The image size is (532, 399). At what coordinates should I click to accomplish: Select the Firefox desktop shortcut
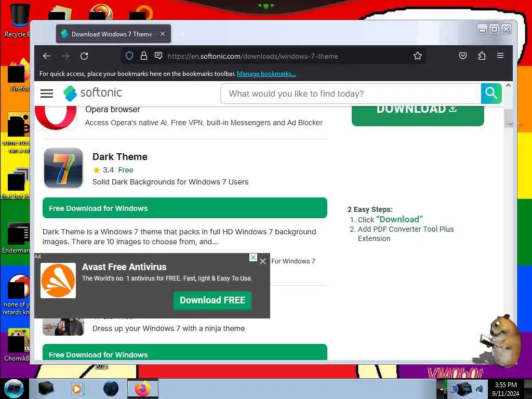(18, 75)
